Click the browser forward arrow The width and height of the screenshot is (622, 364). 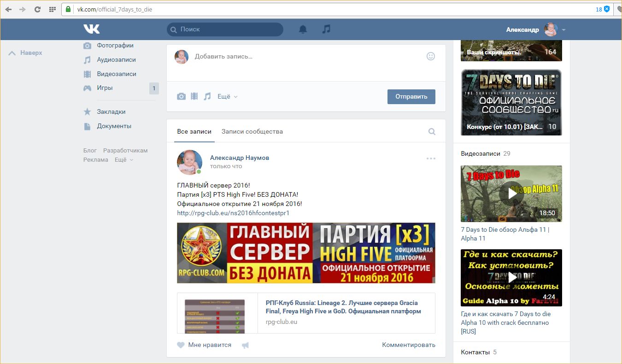(x=23, y=9)
